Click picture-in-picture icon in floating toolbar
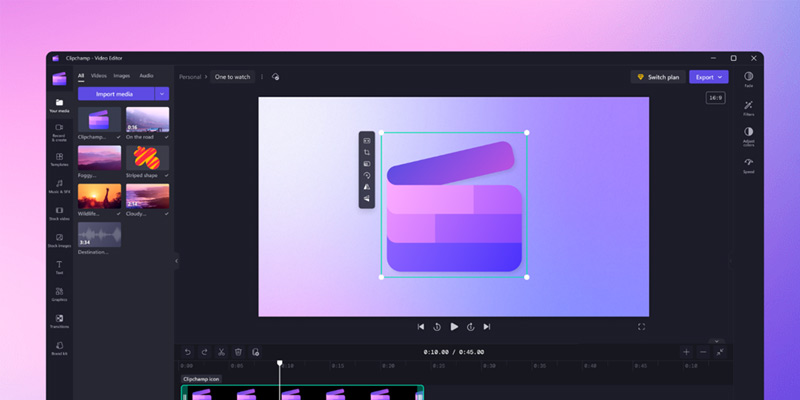800x400 pixels. point(366,164)
